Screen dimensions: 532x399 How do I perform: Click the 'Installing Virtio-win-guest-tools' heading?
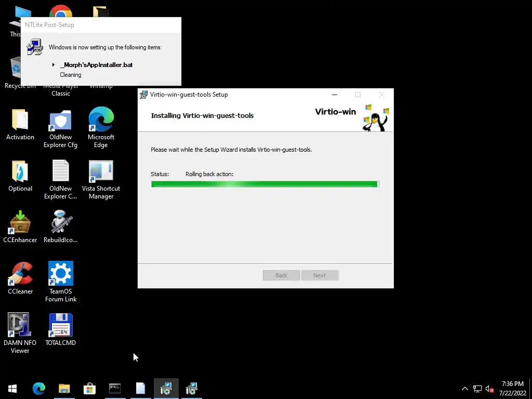point(202,115)
